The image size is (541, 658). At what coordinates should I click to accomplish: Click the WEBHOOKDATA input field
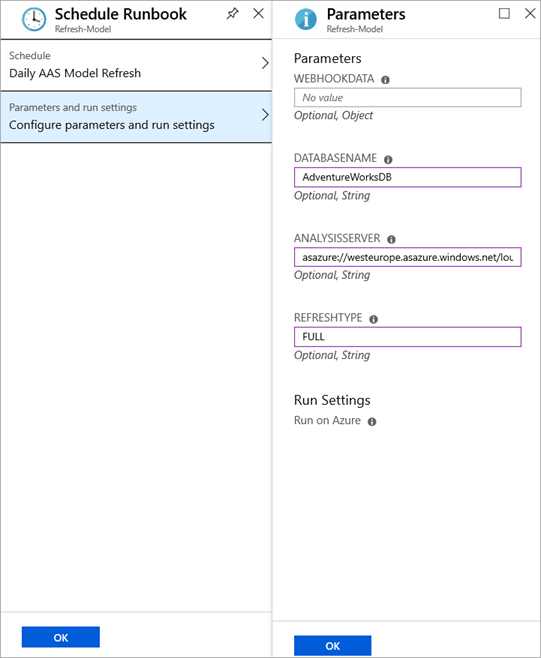(408, 97)
